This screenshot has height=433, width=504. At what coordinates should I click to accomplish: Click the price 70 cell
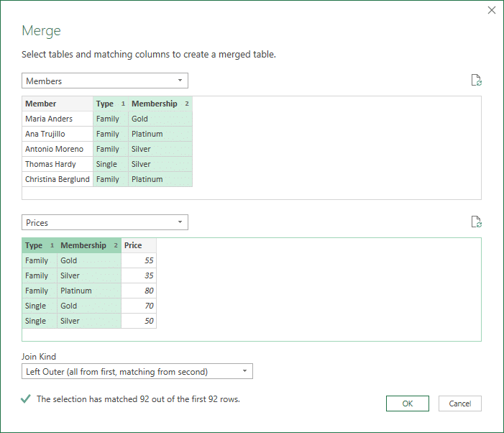click(139, 306)
